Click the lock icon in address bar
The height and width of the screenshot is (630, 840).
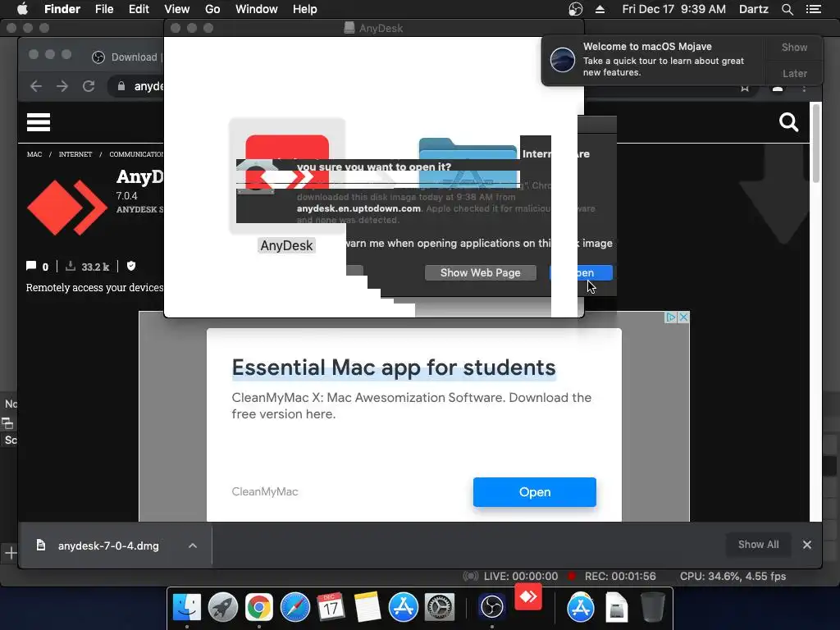tap(121, 85)
